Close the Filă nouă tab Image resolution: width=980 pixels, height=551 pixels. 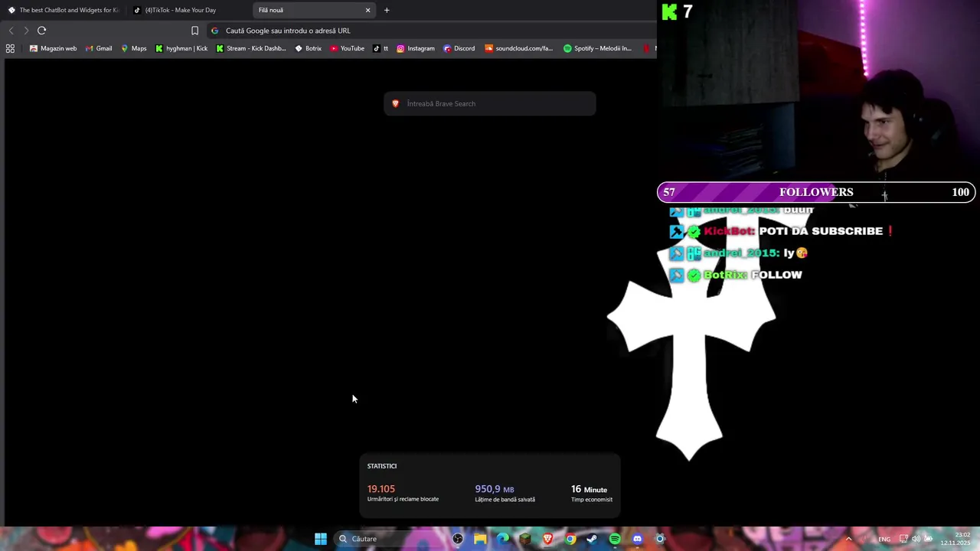click(x=367, y=10)
